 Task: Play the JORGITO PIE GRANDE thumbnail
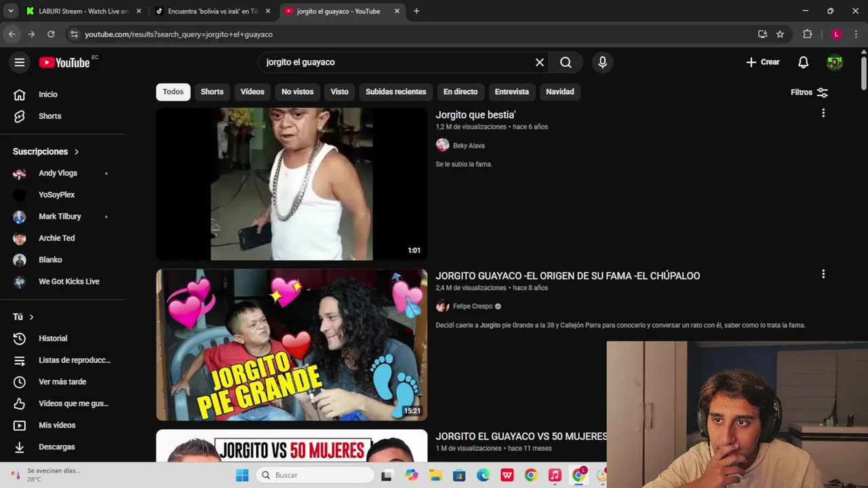[292, 345]
